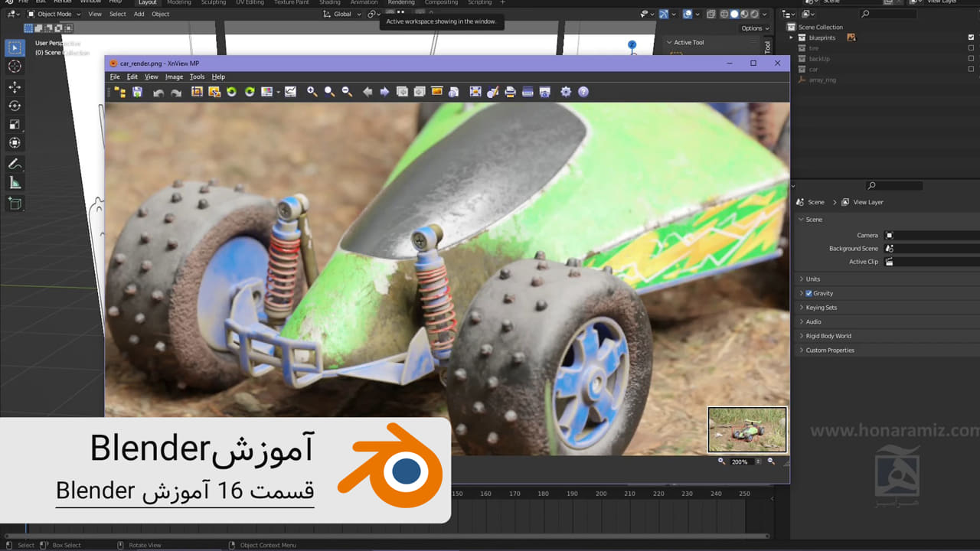Click the Capture camera icon in XnView toolbar
The width and height of the screenshot is (980, 551).
point(545,92)
